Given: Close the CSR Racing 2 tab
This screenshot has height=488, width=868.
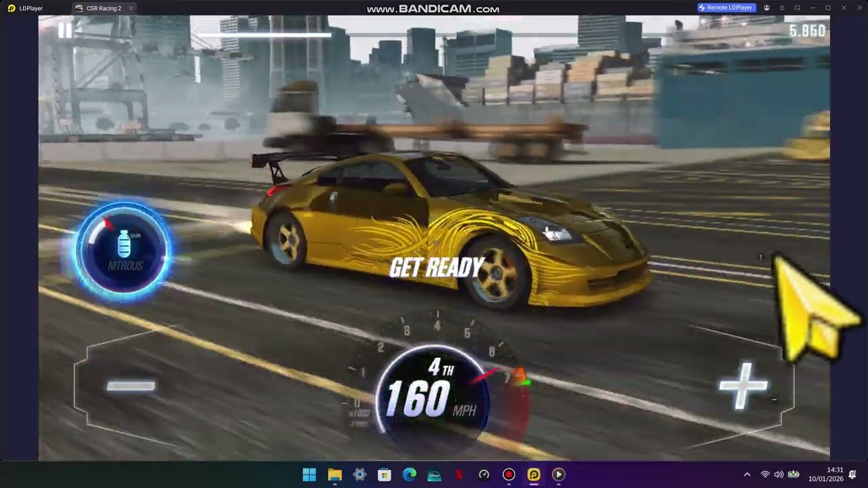Looking at the screenshot, I should coord(131,8).
